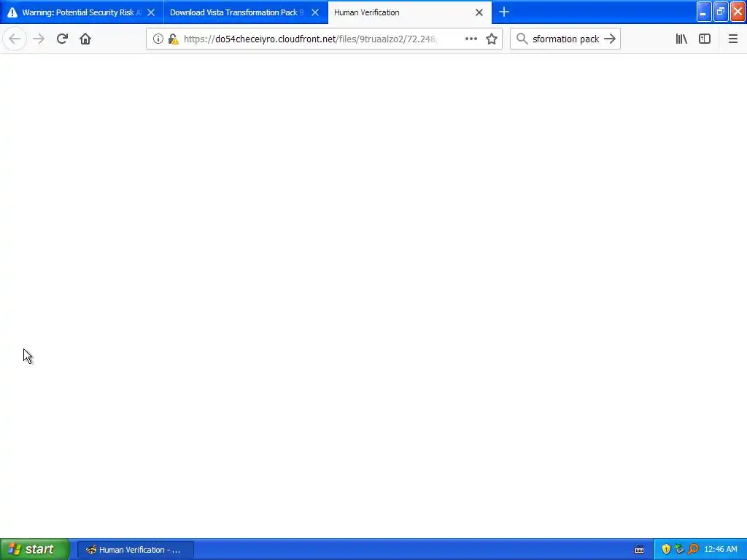747x560 pixels.
Task: Switch to the Download Vista Transformation Pack tab
Action: [x=246, y=12]
